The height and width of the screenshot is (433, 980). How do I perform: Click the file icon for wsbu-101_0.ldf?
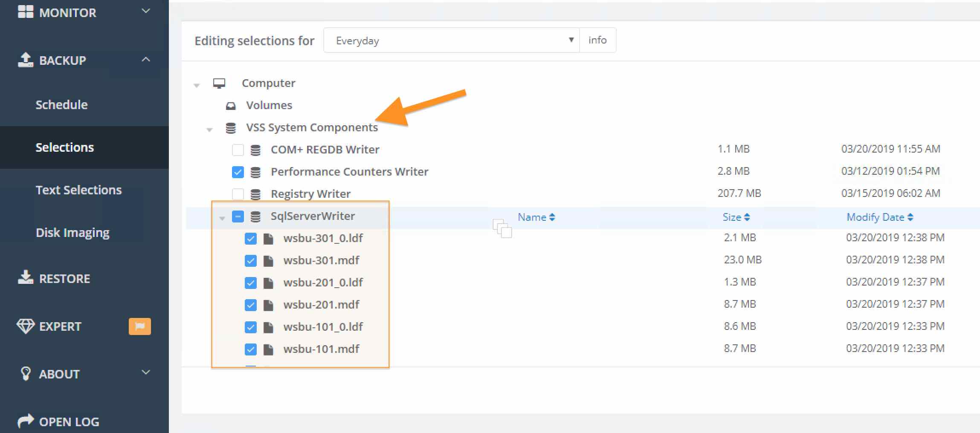(268, 327)
